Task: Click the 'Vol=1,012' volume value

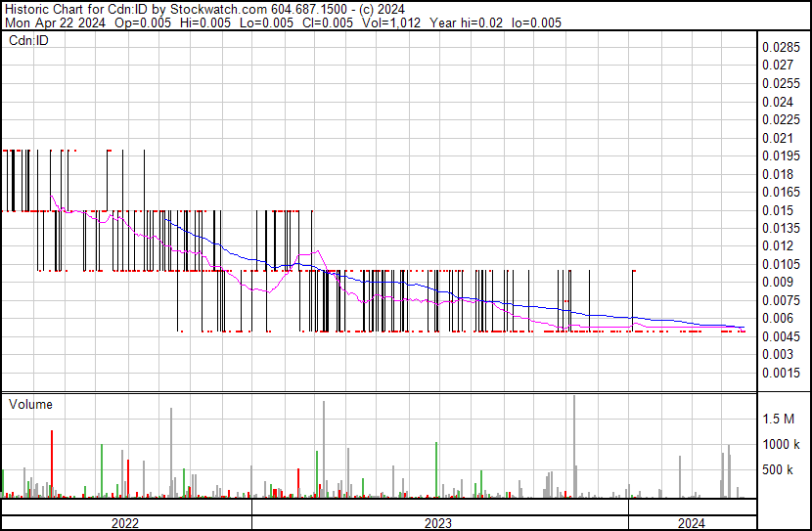Action: [391, 22]
